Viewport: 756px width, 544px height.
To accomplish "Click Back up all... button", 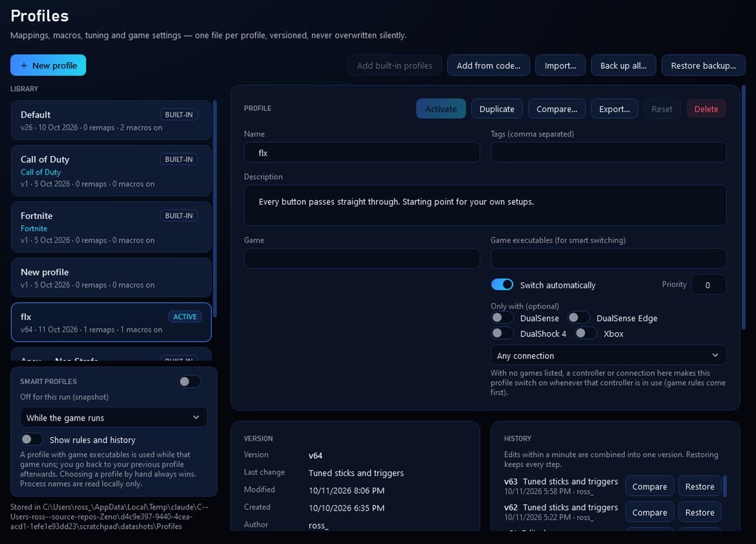I will [623, 66].
